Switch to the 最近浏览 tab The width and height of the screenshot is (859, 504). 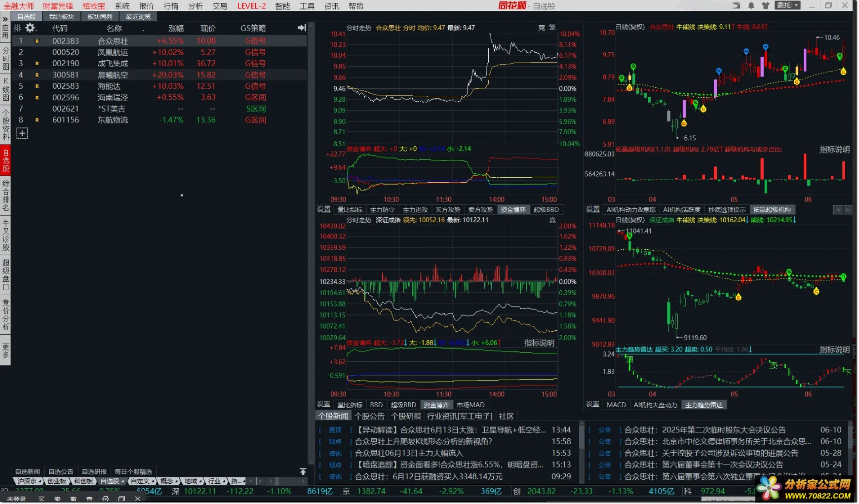point(138,17)
